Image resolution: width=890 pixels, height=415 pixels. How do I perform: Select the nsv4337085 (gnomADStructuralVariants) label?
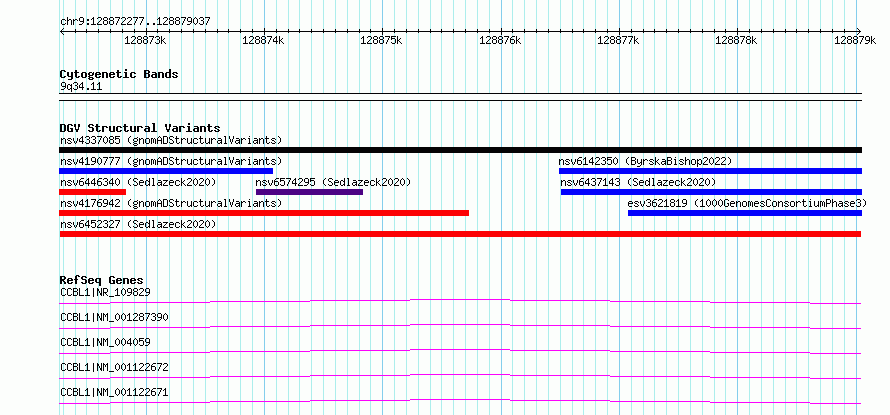171,140
